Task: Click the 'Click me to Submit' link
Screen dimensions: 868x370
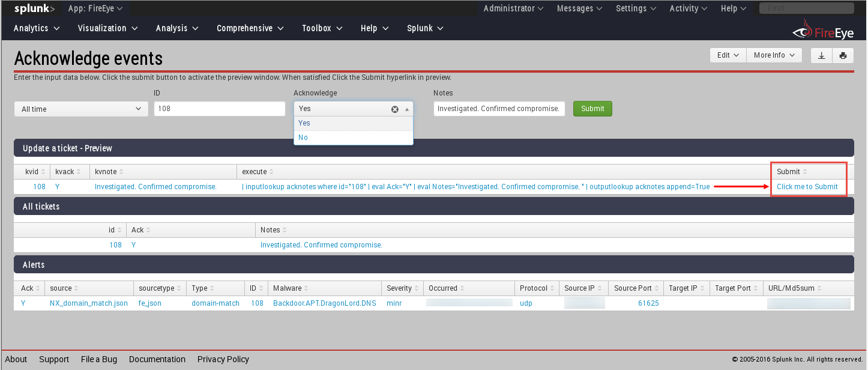Action: coord(809,186)
